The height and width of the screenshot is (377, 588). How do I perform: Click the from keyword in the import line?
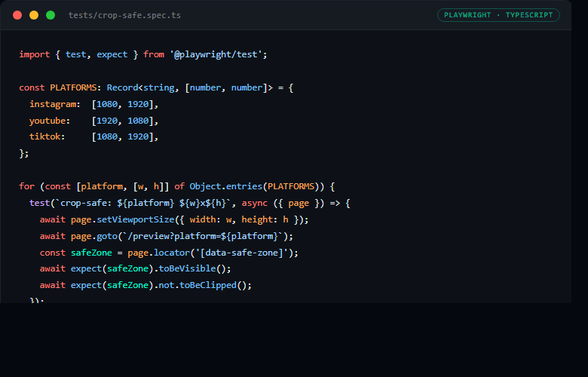(153, 55)
